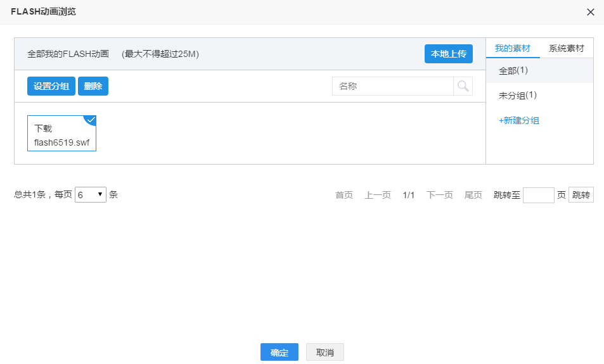The height and width of the screenshot is (364, 604).
Task: Click the 本地上传 button
Action: tap(448, 54)
